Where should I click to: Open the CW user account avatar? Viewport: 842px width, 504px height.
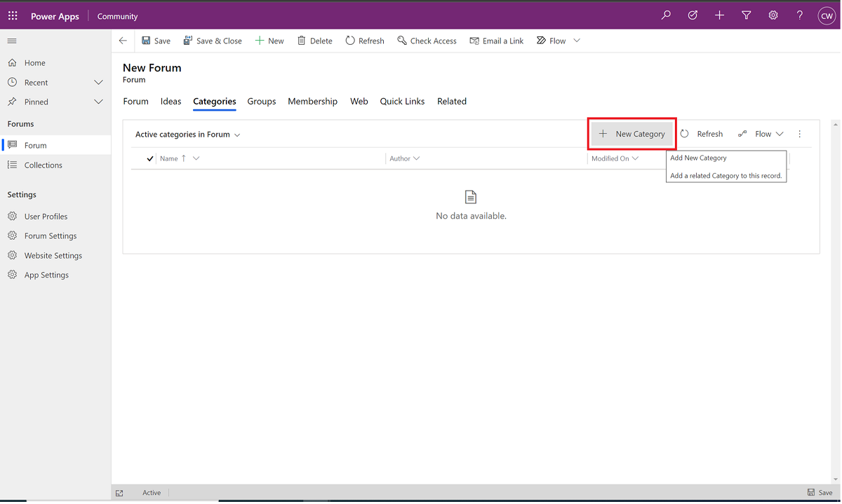[x=827, y=16]
